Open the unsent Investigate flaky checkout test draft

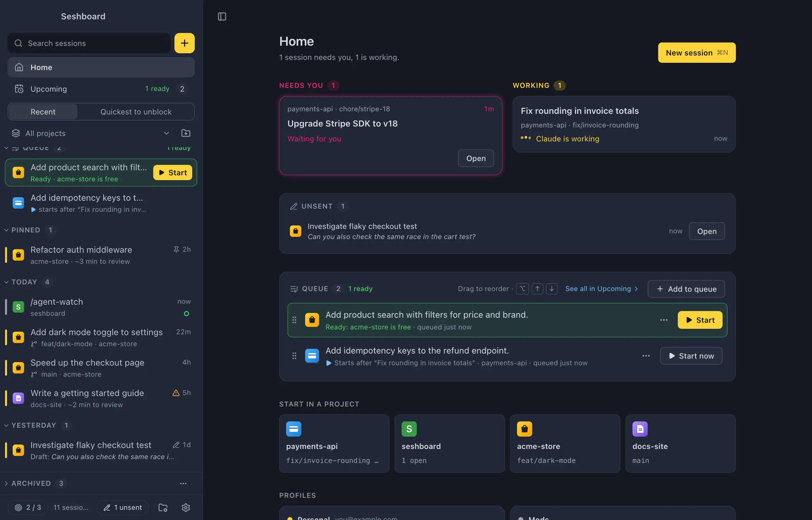707,231
